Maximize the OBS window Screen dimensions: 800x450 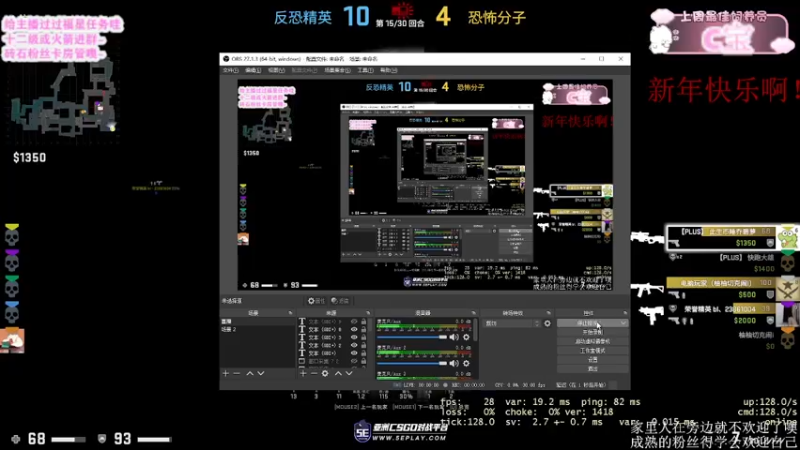pyautogui.click(x=602, y=59)
